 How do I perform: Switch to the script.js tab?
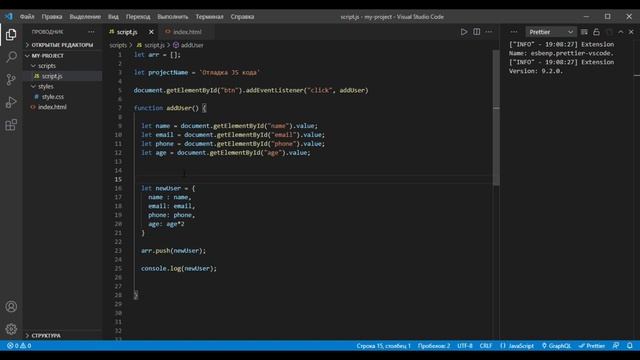click(x=127, y=32)
